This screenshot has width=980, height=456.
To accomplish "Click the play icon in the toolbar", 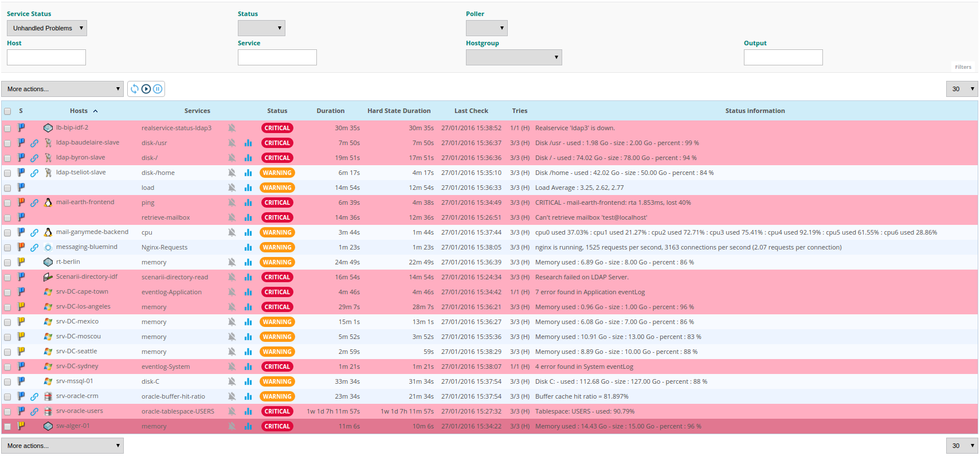I will (x=146, y=89).
